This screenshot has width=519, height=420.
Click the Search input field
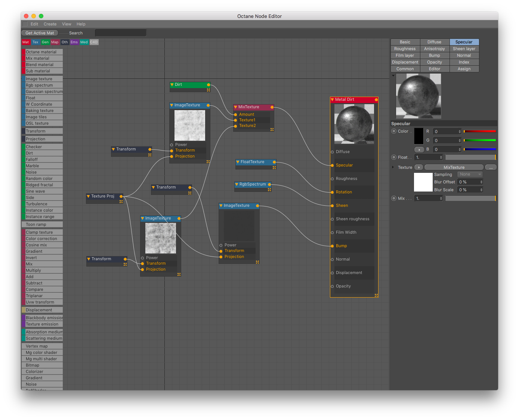(120, 33)
